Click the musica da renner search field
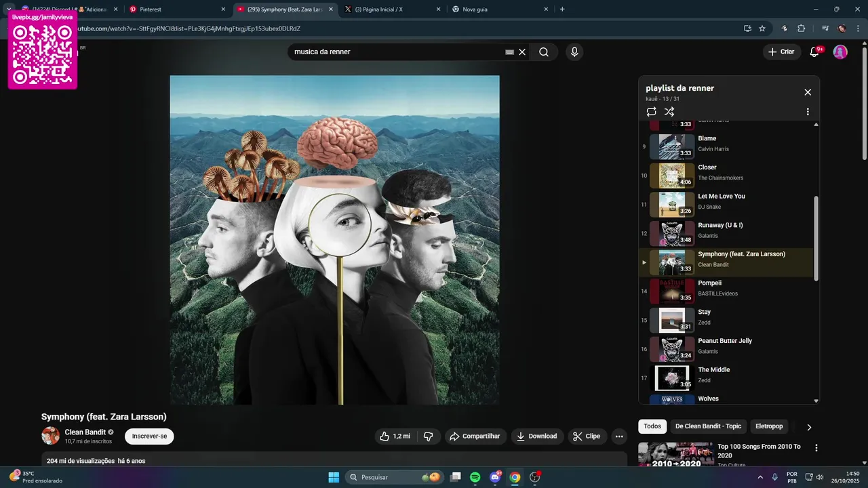 [x=397, y=52]
